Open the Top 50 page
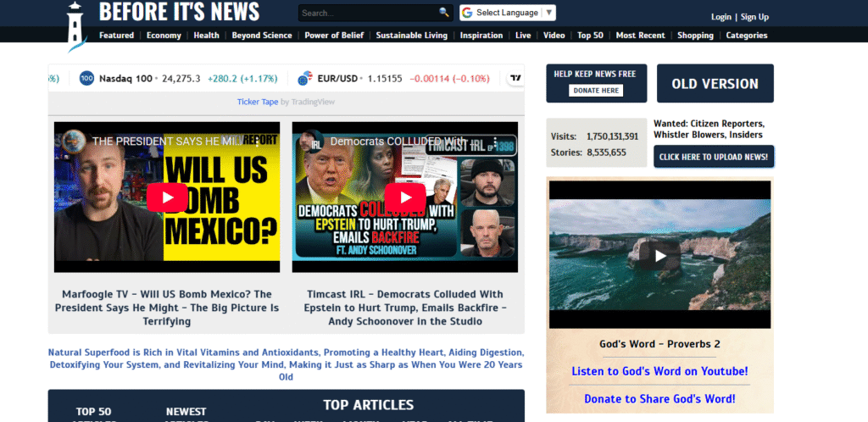 (x=591, y=36)
